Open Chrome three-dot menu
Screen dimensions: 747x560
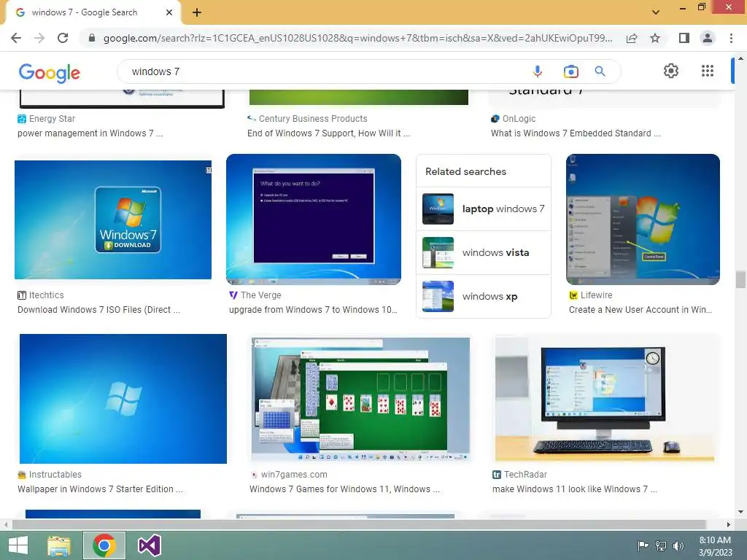(731, 38)
